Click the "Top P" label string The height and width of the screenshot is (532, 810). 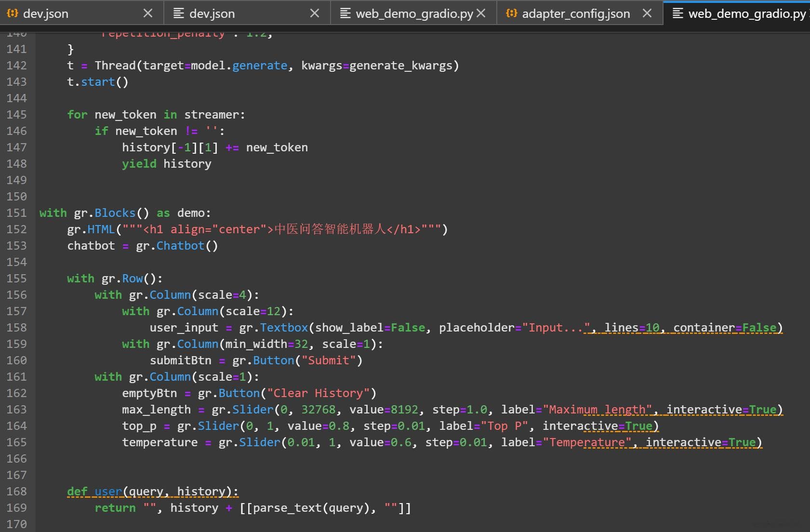coord(505,426)
